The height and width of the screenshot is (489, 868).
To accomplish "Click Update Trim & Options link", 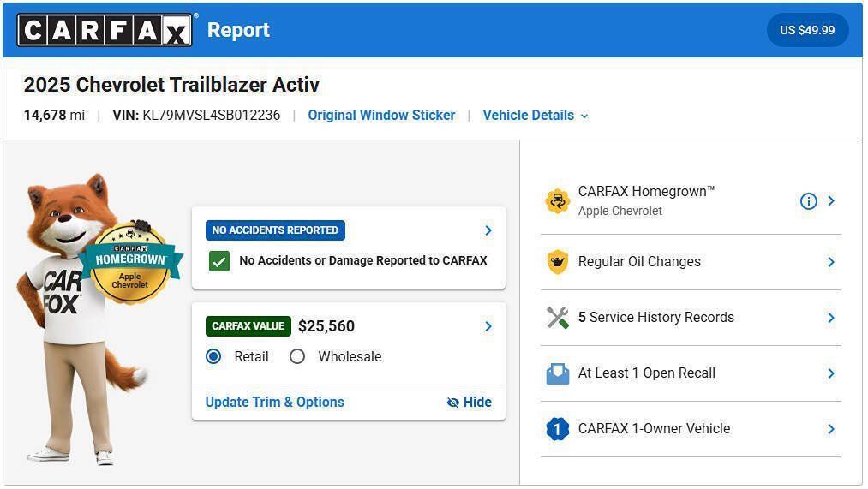I will (274, 403).
